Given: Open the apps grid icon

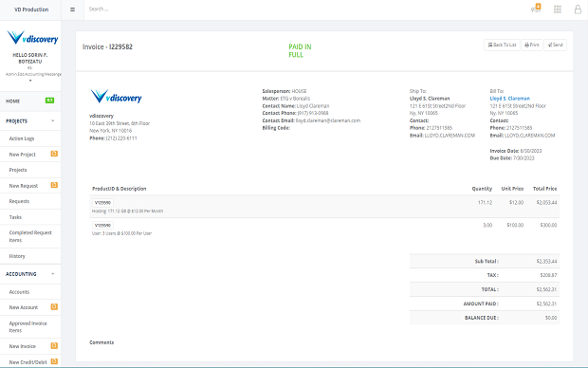Looking at the screenshot, I should (558, 9).
